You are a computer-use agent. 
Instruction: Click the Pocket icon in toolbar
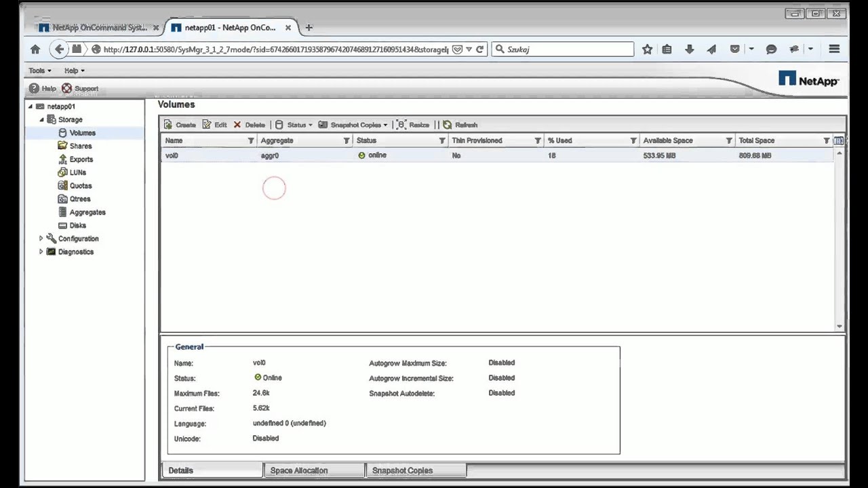click(734, 49)
